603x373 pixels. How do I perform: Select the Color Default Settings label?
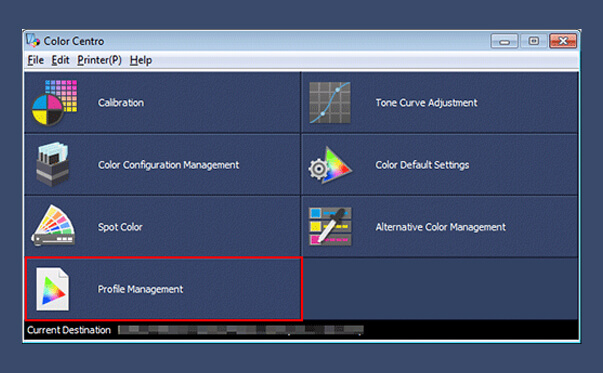click(x=422, y=165)
